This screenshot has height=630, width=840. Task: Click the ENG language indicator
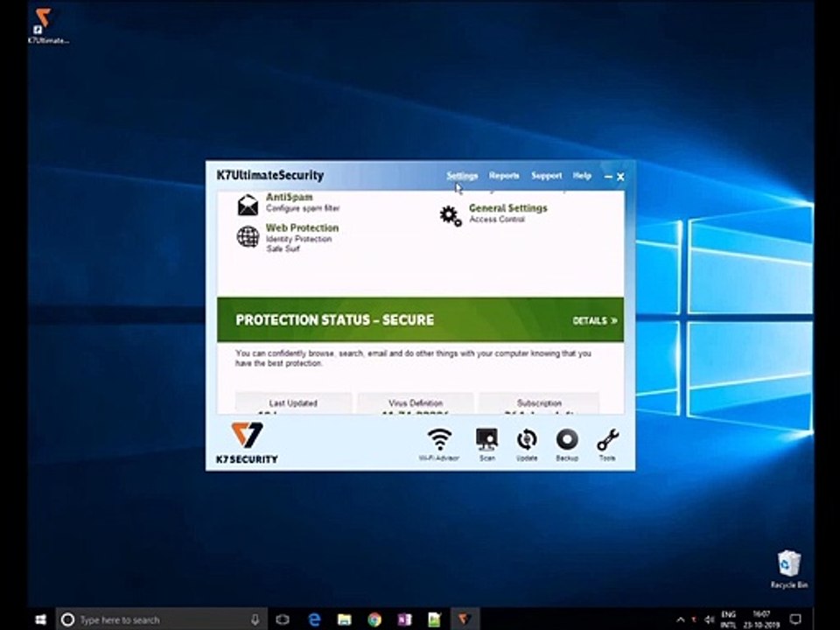click(x=729, y=619)
